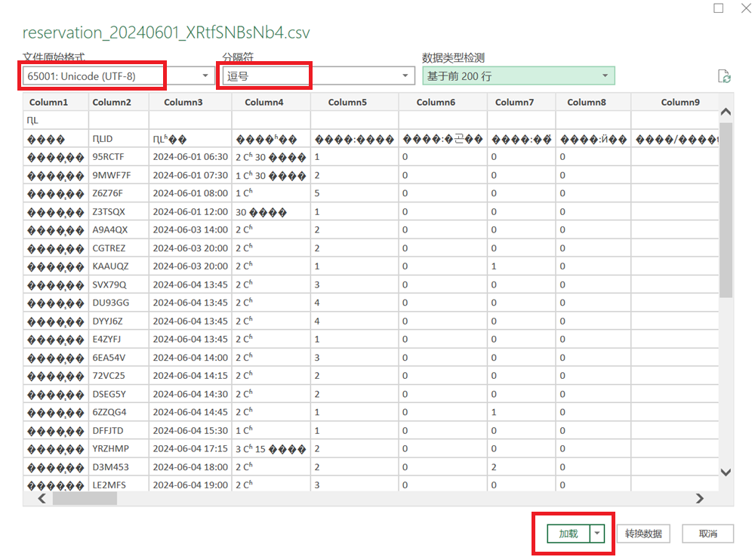Click the cell with ID KAAUQZ

(119, 266)
